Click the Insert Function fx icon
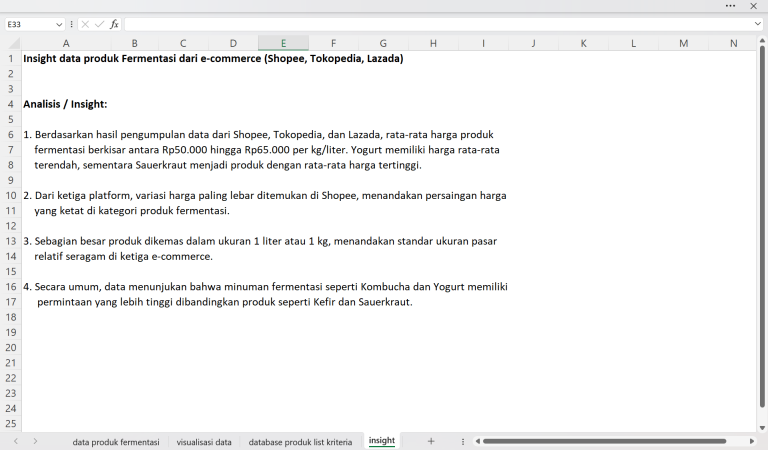 (x=114, y=23)
